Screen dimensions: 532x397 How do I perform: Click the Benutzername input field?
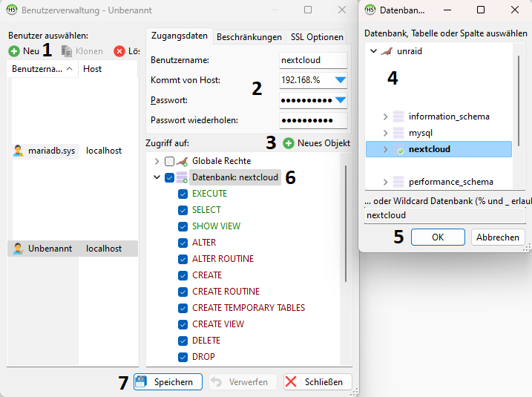pos(313,60)
